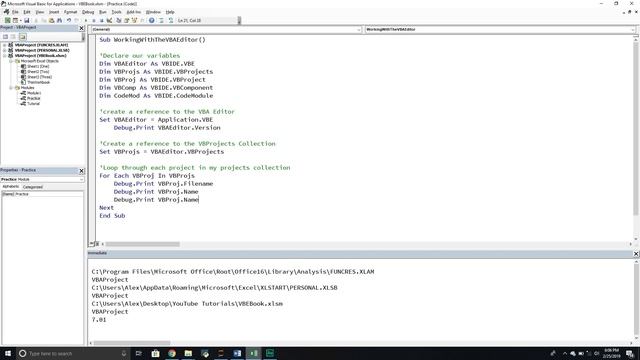Open the Insert menu

(54, 12)
